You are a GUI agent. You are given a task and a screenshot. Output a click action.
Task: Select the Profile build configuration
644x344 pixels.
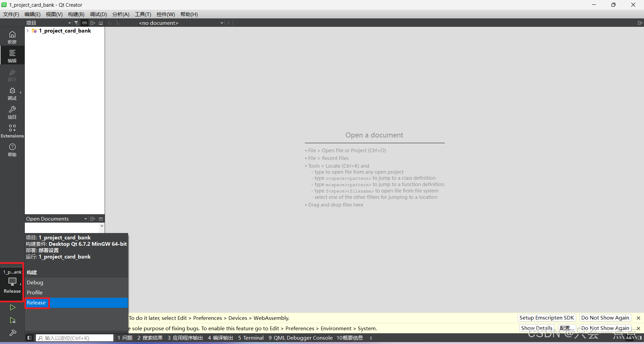click(76, 293)
